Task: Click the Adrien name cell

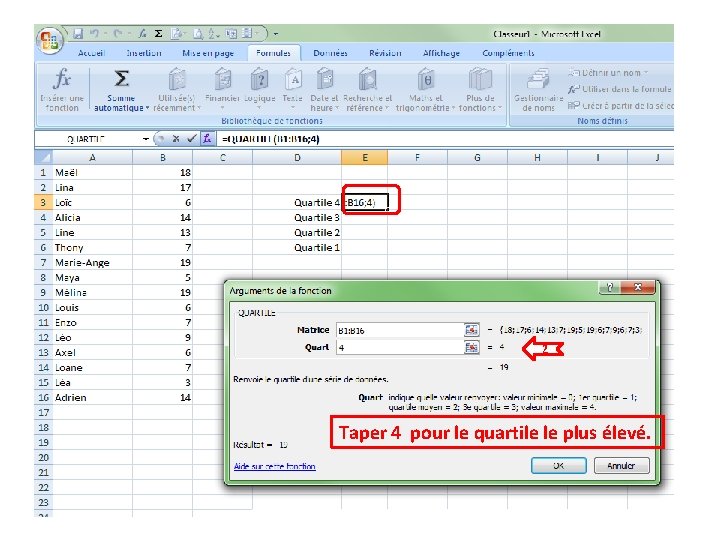Action: click(x=93, y=398)
